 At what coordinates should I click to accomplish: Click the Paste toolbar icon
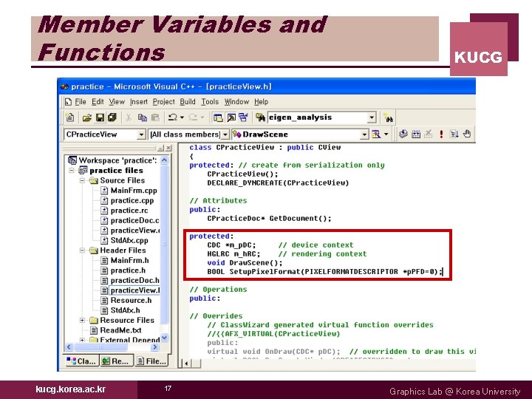(155, 117)
